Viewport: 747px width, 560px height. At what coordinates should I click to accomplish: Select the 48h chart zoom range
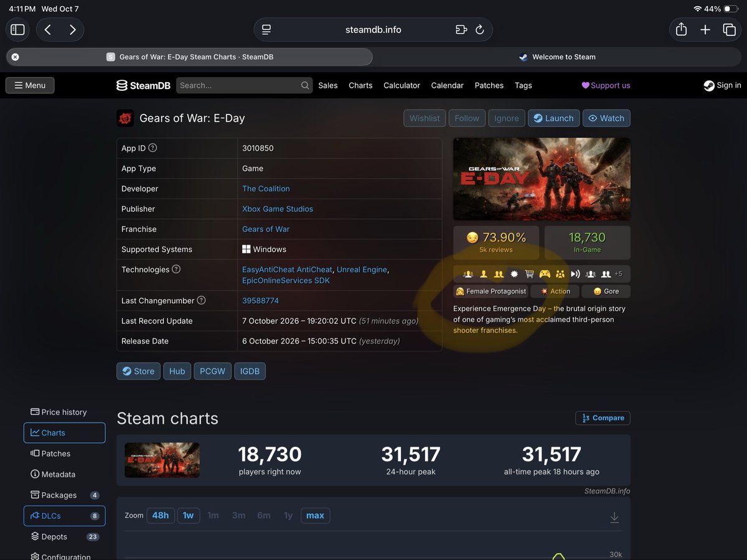[x=161, y=515]
